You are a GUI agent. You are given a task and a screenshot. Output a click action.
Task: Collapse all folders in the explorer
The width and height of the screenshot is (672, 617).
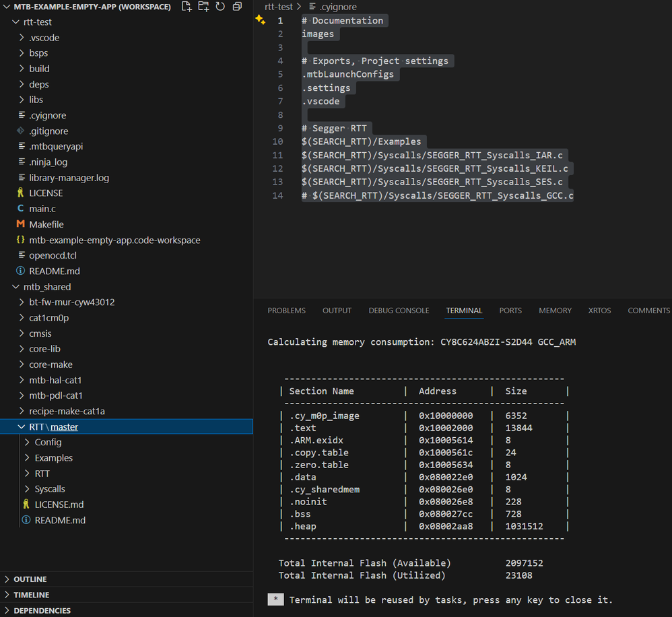(x=237, y=6)
